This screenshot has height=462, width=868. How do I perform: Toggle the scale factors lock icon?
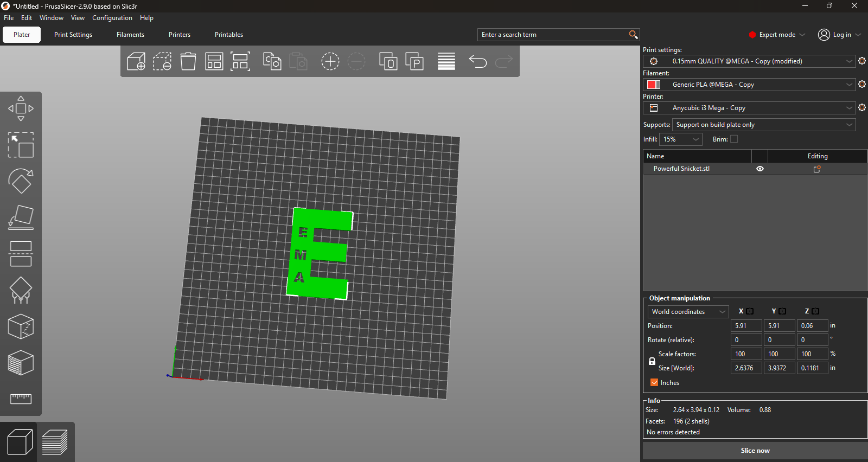(652, 361)
